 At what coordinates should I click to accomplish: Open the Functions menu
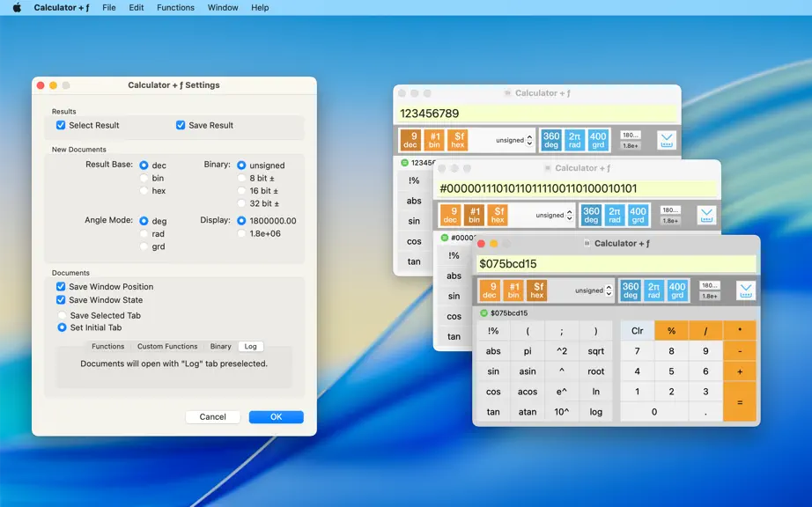click(175, 8)
